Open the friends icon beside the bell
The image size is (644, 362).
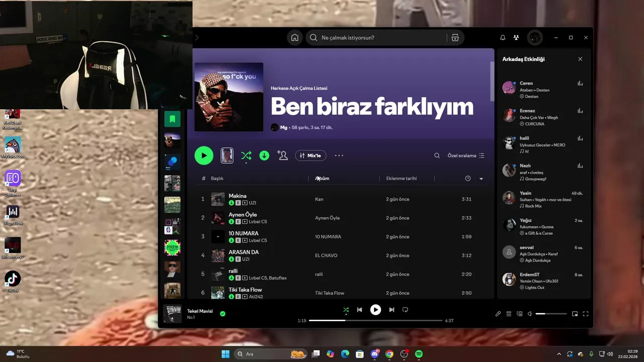click(x=516, y=38)
